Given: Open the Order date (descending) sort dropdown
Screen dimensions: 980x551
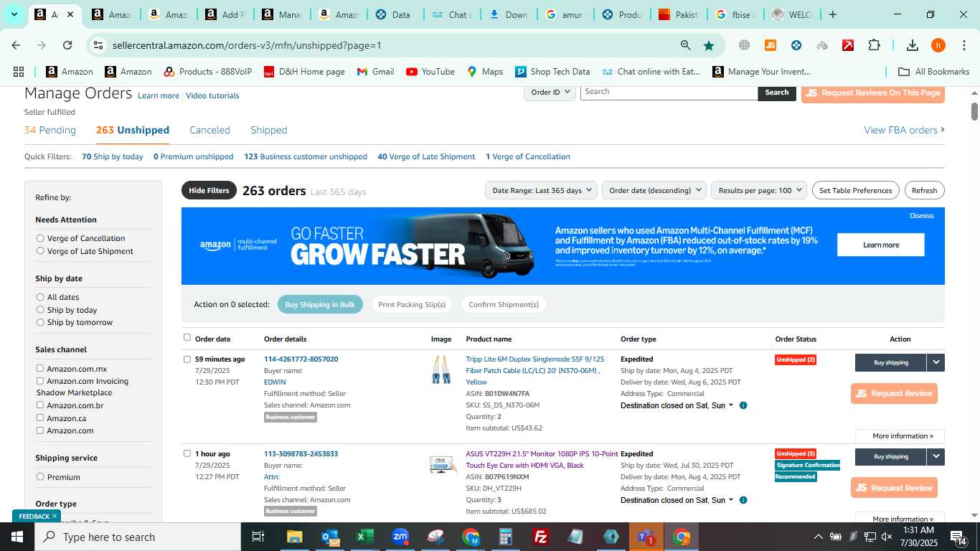Looking at the screenshot, I should [x=654, y=190].
